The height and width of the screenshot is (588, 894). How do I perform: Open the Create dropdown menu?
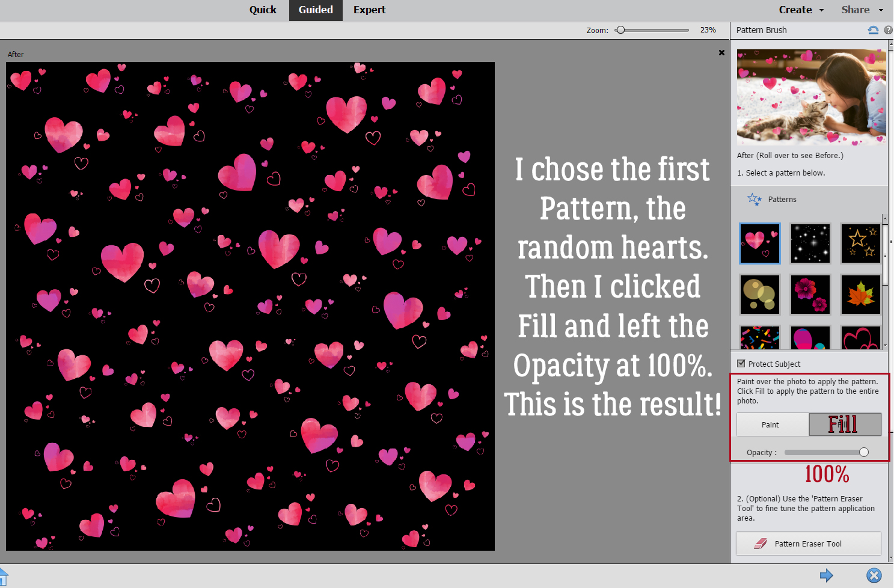801,10
